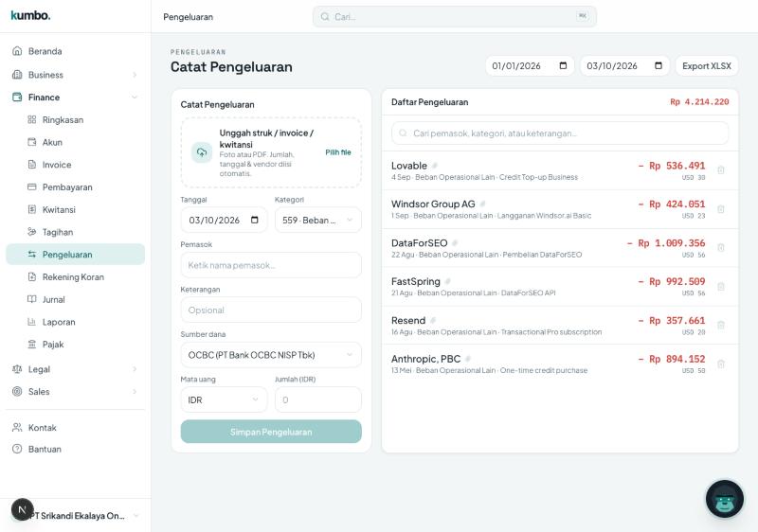Click the attachment icon beside Windsor Group AG

point(482,204)
